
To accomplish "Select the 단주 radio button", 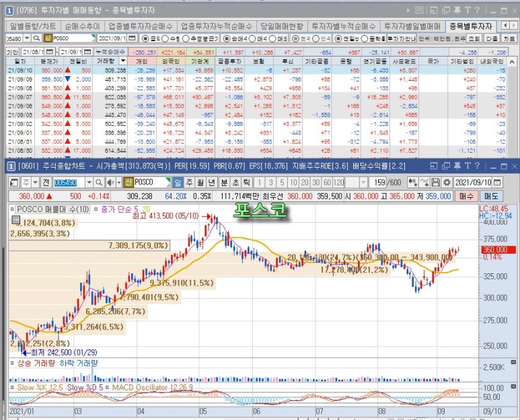I will pyautogui.click(x=316, y=38).
